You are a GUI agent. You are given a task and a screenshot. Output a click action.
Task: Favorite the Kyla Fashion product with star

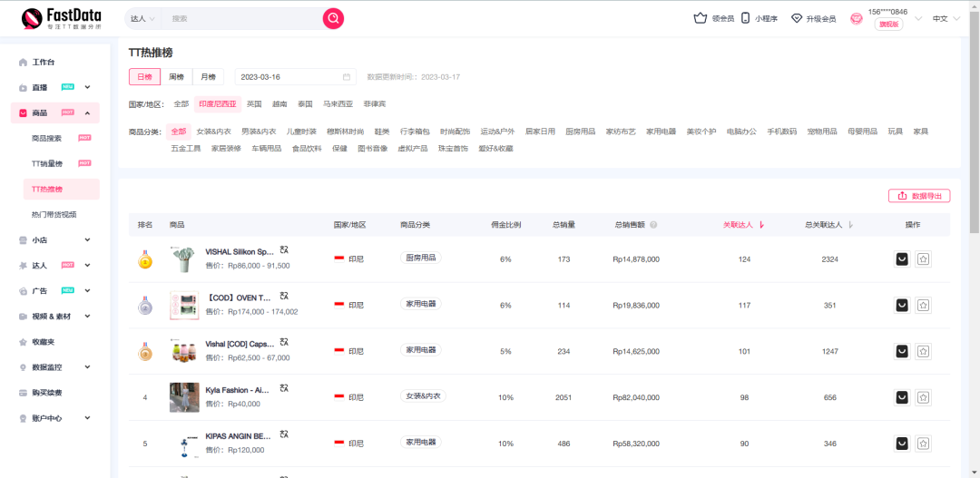[x=923, y=397]
